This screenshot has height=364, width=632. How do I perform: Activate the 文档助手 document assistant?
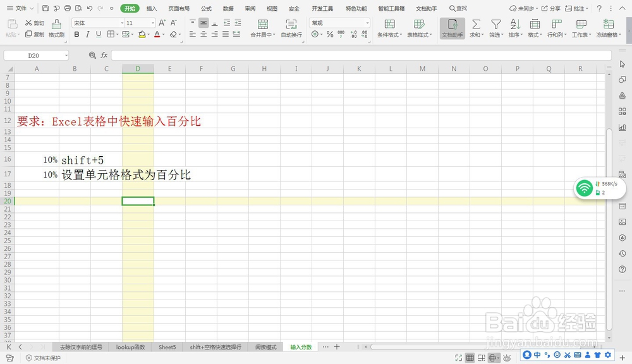452,28
